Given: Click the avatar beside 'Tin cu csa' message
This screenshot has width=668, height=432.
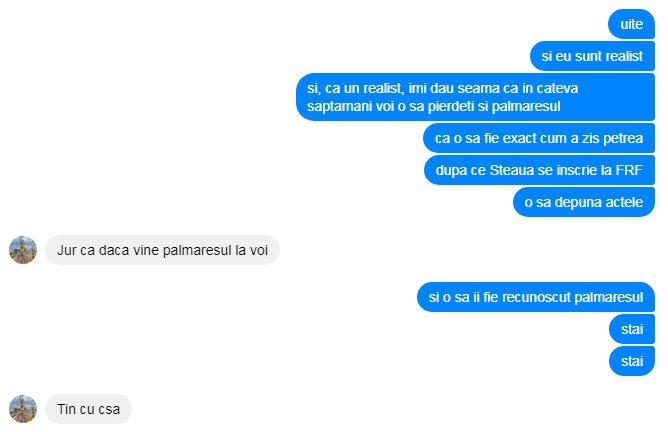Looking at the screenshot, I should pos(23,409).
